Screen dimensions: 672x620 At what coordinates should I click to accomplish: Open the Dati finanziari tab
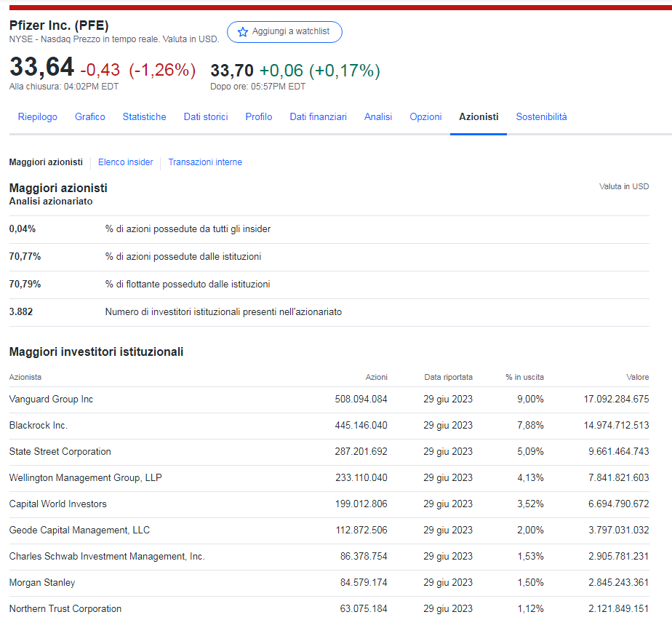318,116
